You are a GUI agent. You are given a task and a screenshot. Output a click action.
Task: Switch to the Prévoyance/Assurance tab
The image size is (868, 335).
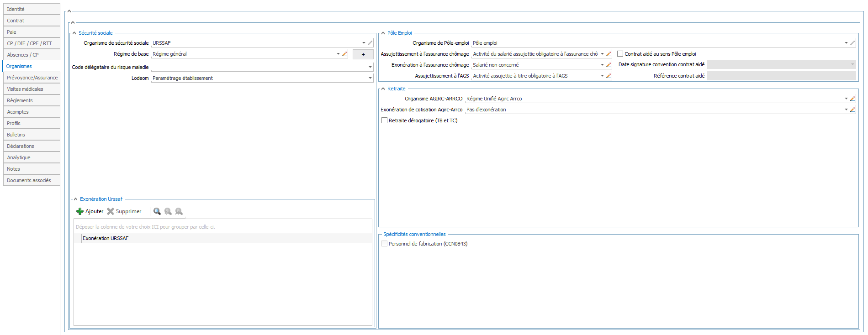tap(32, 78)
